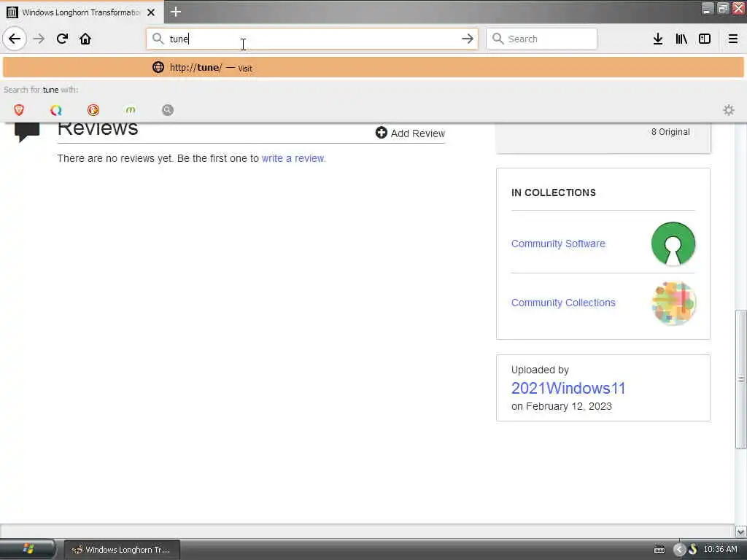Click the 8 Original files text
The height and width of the screenshot is (560, 747).
point(670,132)
